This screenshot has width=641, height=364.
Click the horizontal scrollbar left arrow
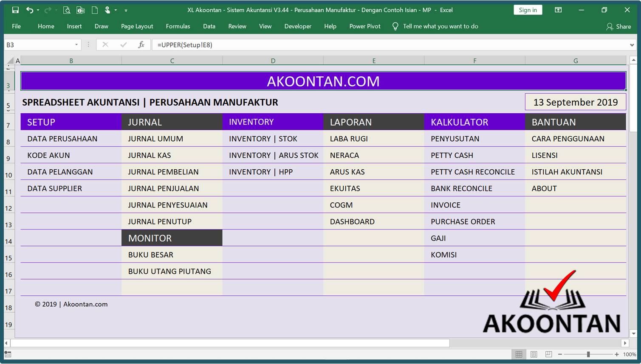[x=6, y=343]
